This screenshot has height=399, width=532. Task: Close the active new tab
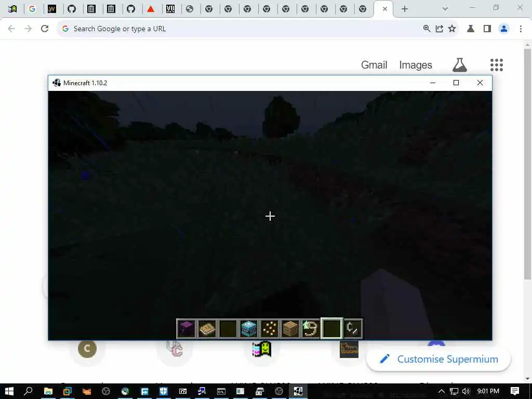(x=385, y=9)
